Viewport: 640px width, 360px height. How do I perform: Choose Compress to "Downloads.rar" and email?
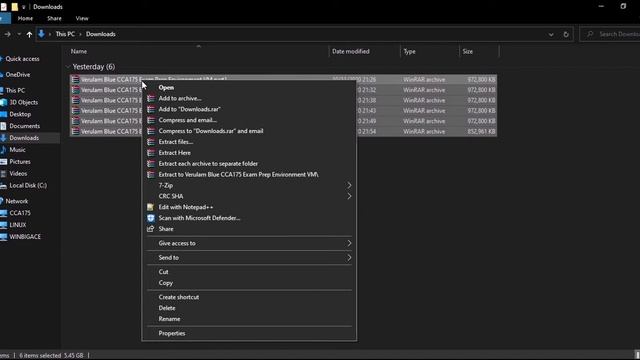tap(211, 131)
